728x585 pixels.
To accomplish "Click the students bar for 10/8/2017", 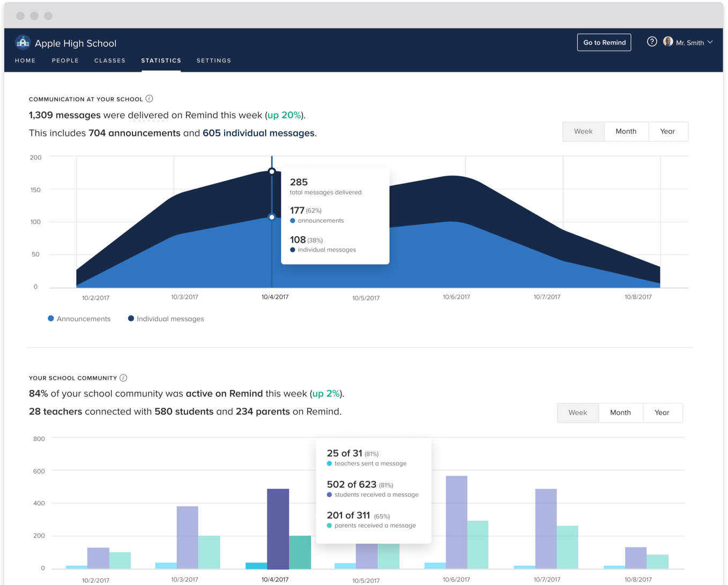I will point(636,558).
